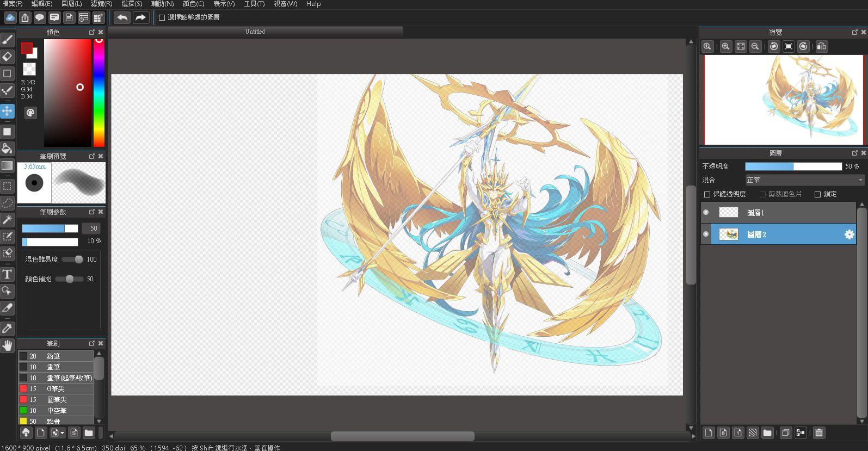The image size is (868, 451).
Task: Select the Hand pan tool
Action: coord(7,345)
